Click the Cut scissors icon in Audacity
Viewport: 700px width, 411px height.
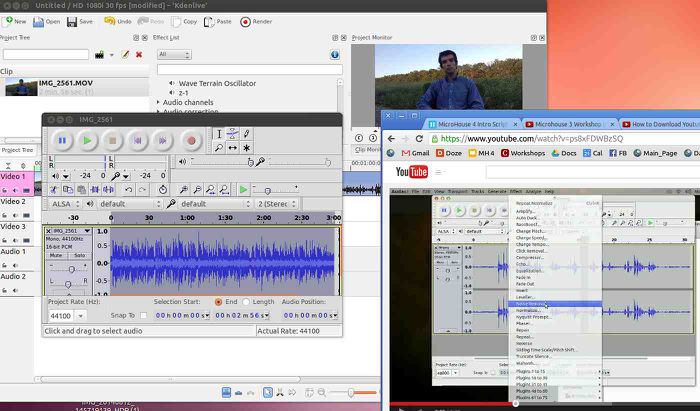click(x=54, y=190)
